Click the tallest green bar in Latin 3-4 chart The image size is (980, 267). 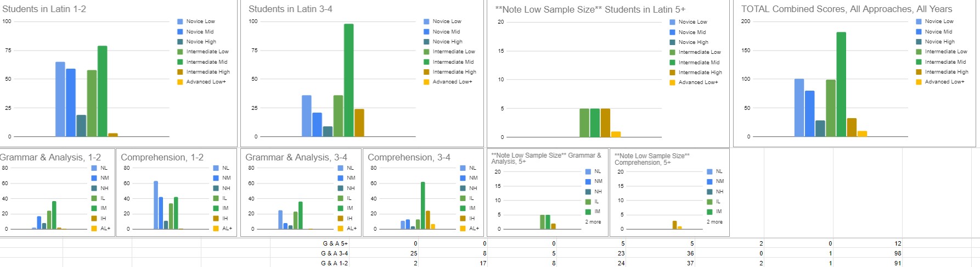pyautogui.click(x=348, y=80)
